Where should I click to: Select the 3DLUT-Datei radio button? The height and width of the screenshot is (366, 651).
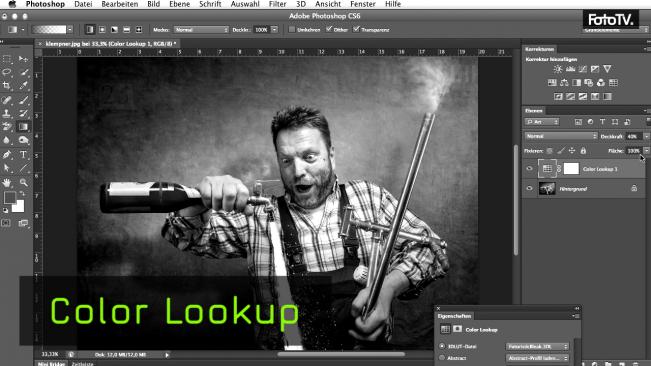[442, 346]
